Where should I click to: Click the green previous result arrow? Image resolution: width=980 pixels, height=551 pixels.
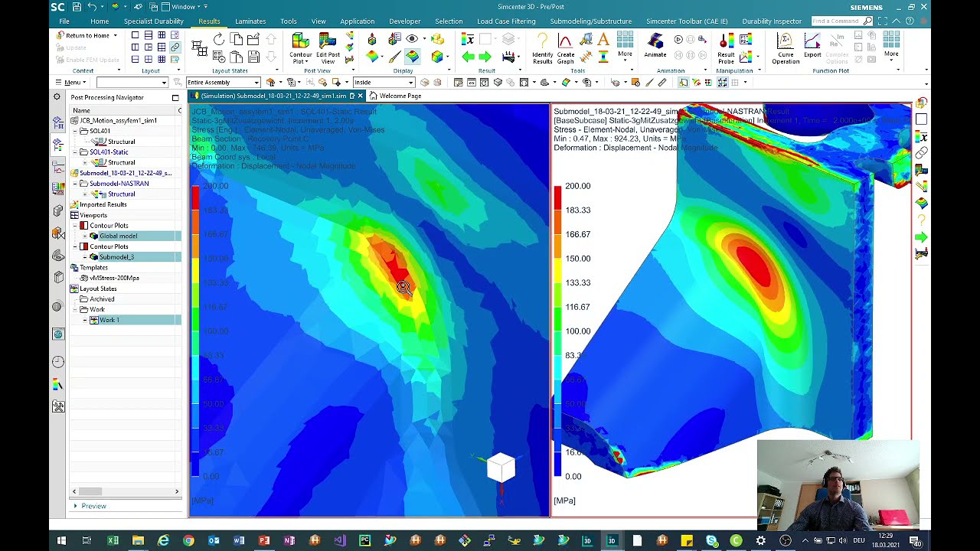pos(468,57)
